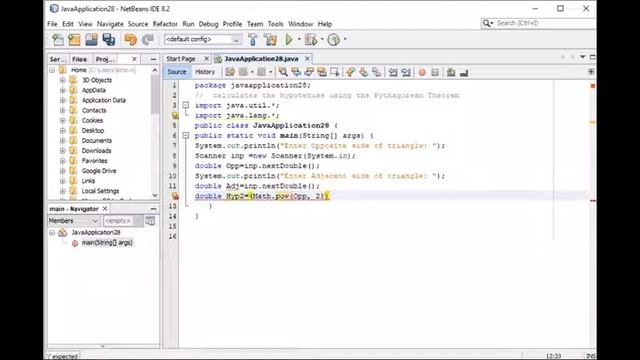
Task: Click Toggle Bookmark icon
Action: pyautogui.click(x=377, y=72)
